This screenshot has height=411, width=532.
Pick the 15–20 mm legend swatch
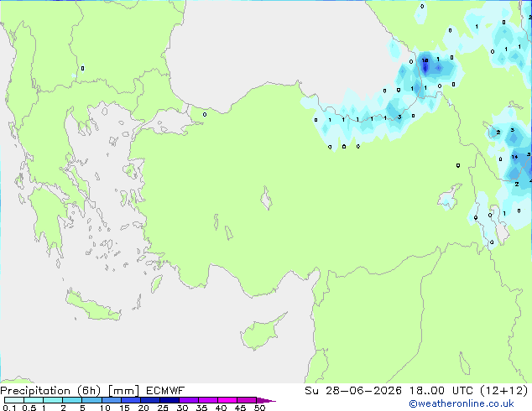(131, 400)
